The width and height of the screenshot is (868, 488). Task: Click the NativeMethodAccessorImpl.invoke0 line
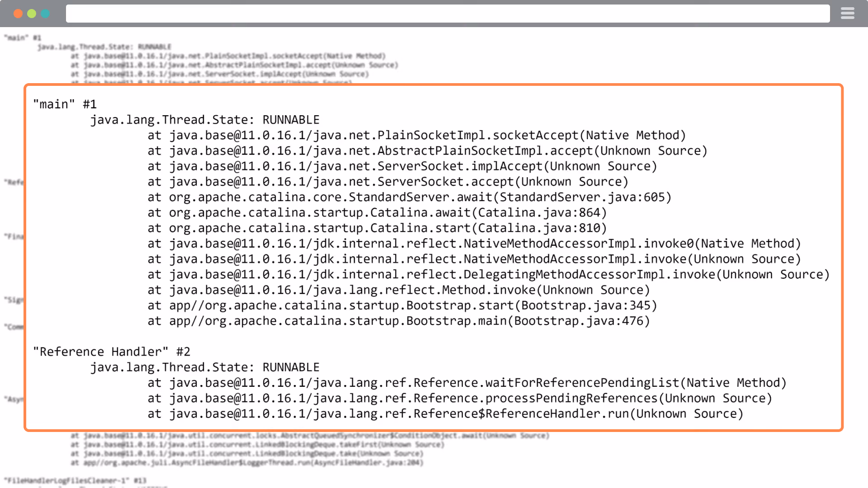click(474, 244)
